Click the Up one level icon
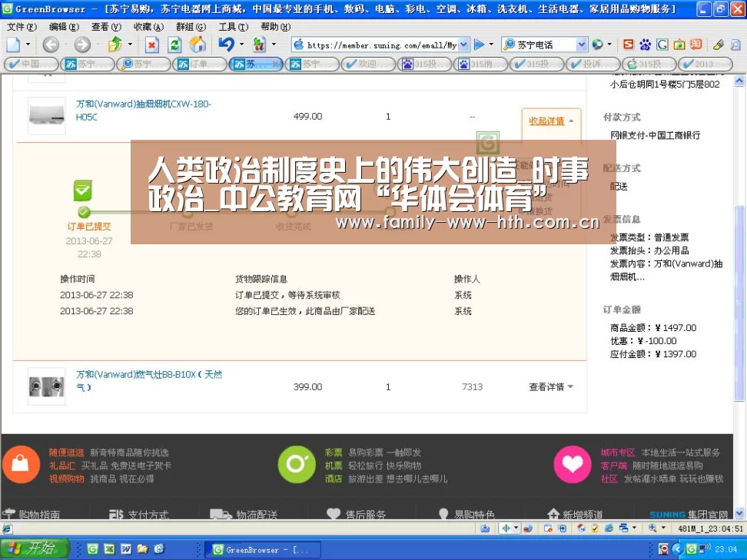Image resolution: width=747 pixels, height=560 pixels. (115, 45)
